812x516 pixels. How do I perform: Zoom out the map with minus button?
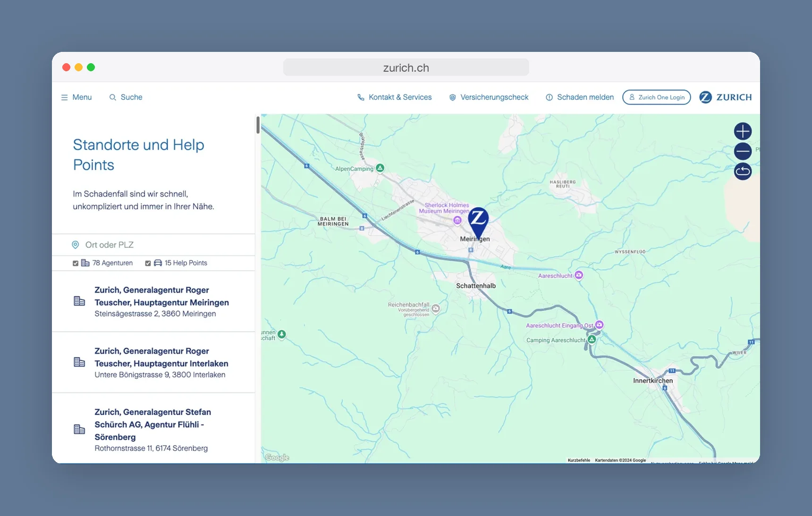743,151
